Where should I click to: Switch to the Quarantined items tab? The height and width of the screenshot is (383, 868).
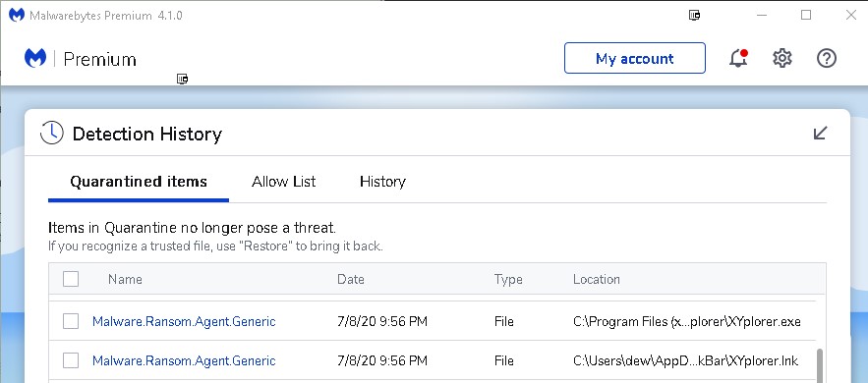pos(139,182)
